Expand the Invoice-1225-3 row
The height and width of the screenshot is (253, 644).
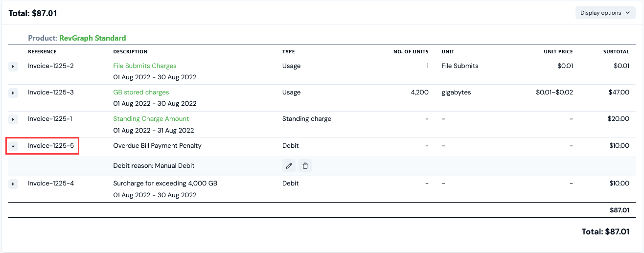click(x=13, y=92)
